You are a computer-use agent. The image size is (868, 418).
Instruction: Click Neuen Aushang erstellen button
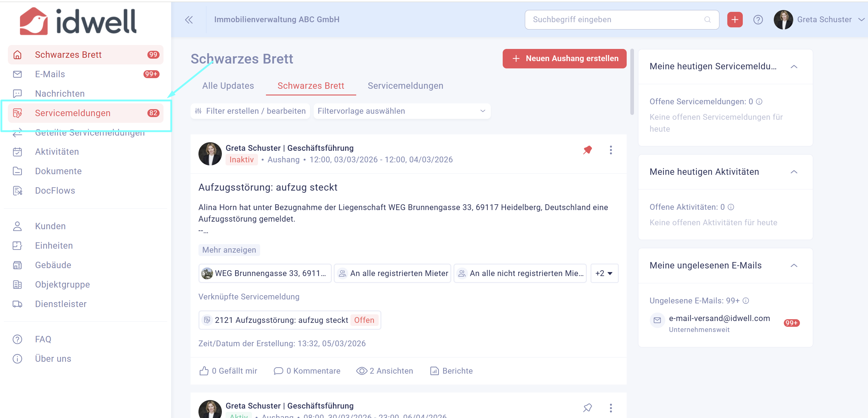[564, 58]
